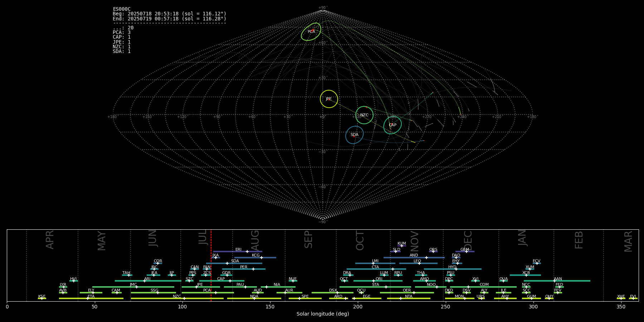Select the JUL month label
Image resolution: width=644 pixels, height=322 pixels.
point(203,237)
